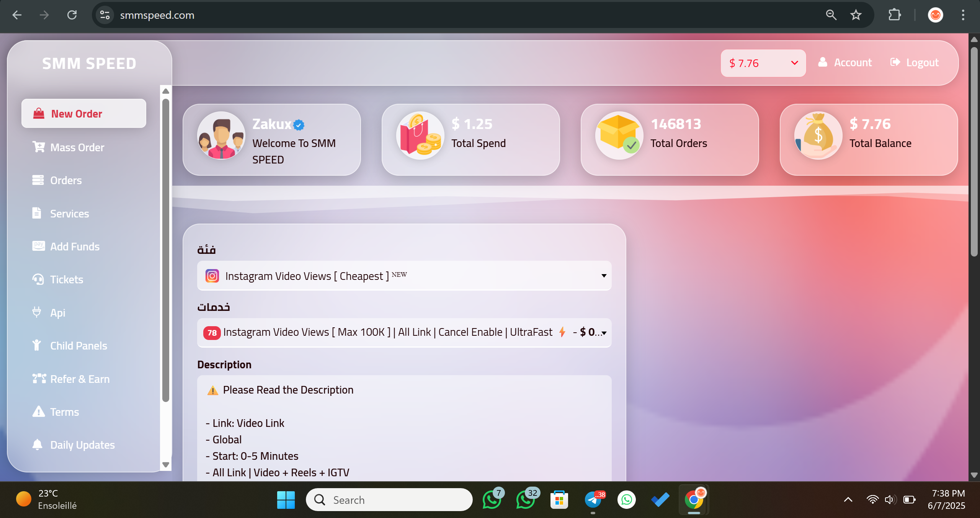Open the weather widget showing 23°C
980x518 pixels.
coord(47,499)
